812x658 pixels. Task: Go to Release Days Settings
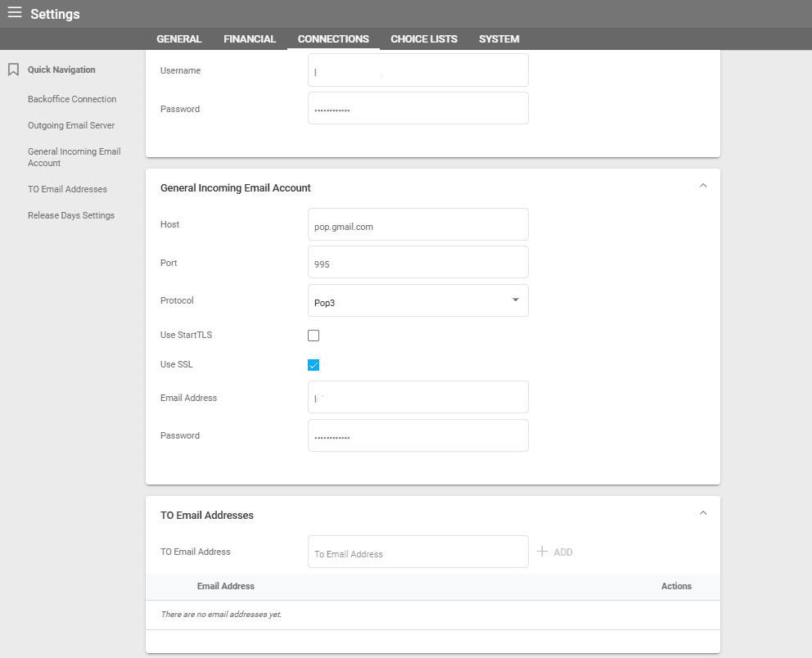pyautogui.click(x=71, y=215)
